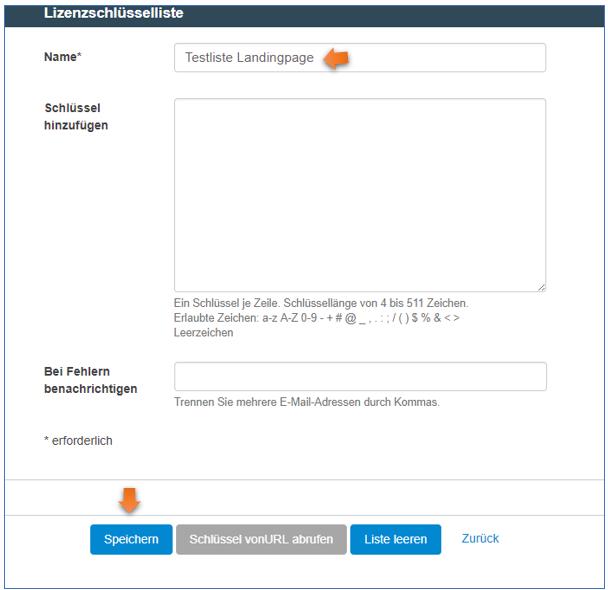
Task: Empty the list with "Liste leeren"
Action: [x=395, y=539]
